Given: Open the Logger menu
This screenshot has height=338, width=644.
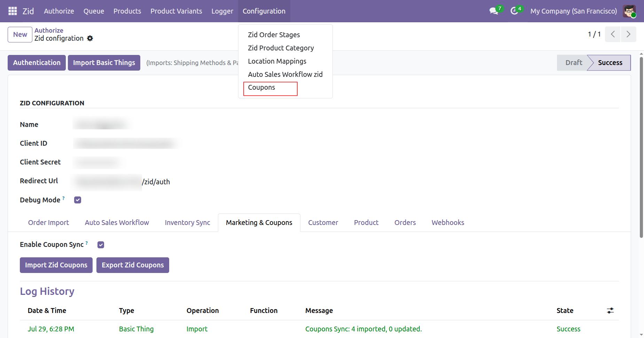Looking at the screenshot, I should (222, 11).
